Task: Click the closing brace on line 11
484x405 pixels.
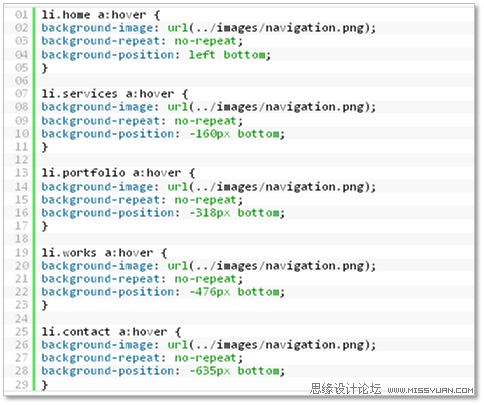Action: pyautogui.click(x=45, y=147)
